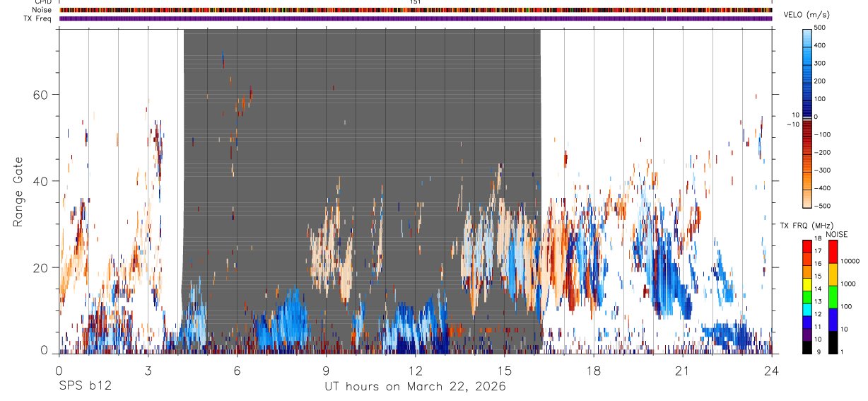The image size is (868, 401).
Task: Select the green swatch in NOISE color bar
Action: pos(833,297)
